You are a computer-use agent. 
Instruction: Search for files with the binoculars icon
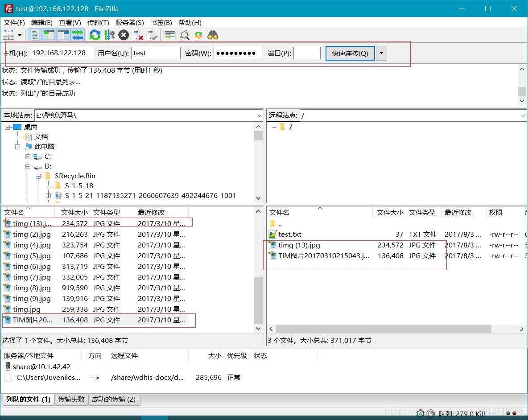(x=213, y=35)
